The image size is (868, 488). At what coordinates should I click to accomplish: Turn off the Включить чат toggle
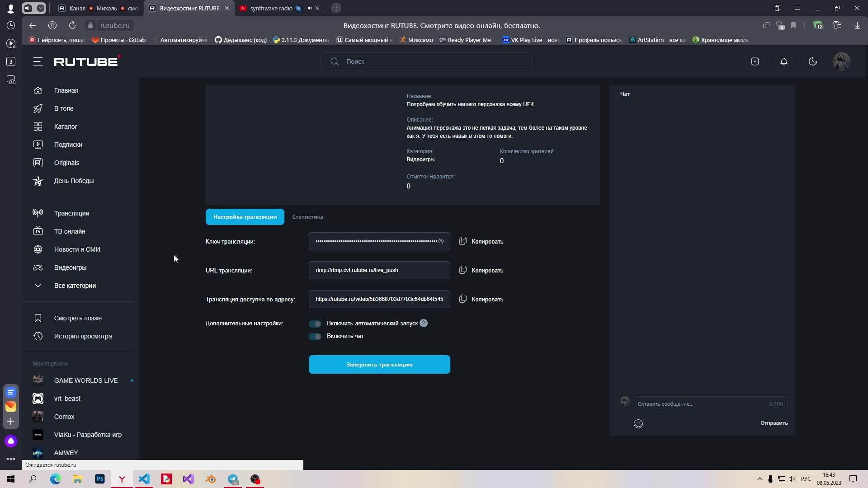pyautogui.click(x=315, y=337)
